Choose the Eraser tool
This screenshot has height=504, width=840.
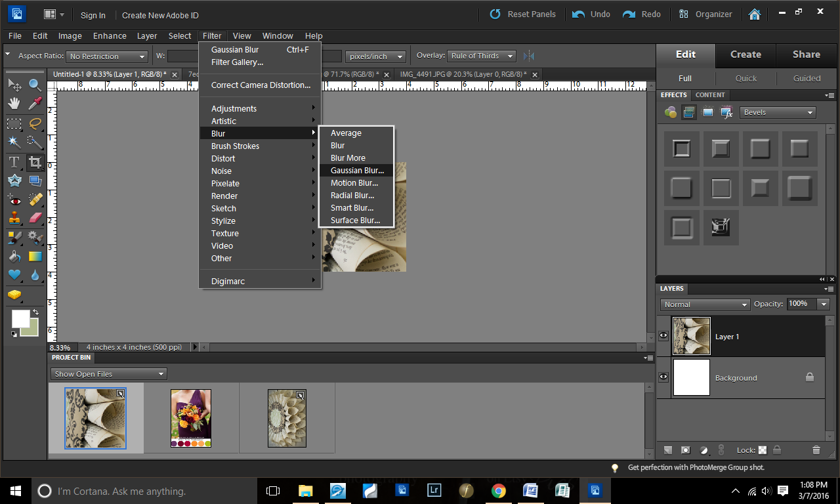pyautogui.click(x=35, y=218)
